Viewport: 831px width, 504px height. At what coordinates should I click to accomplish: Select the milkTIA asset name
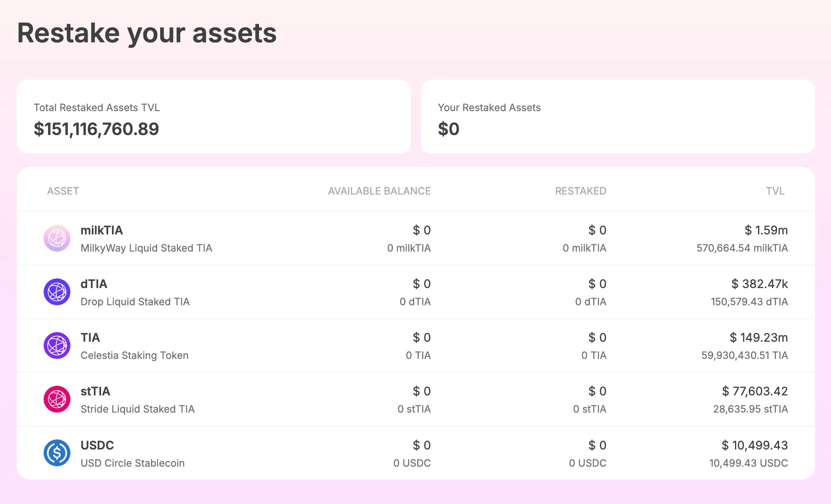coord(102,230)
